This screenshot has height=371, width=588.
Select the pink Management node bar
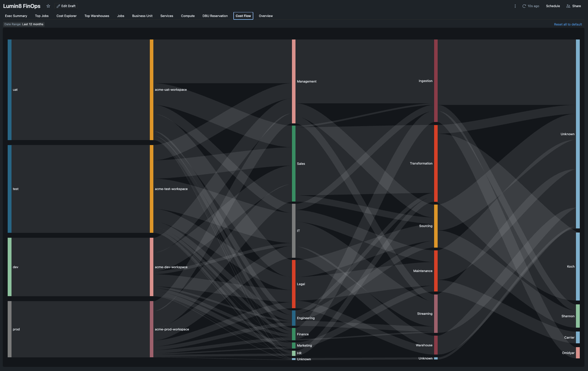click(x=294, y=81)
